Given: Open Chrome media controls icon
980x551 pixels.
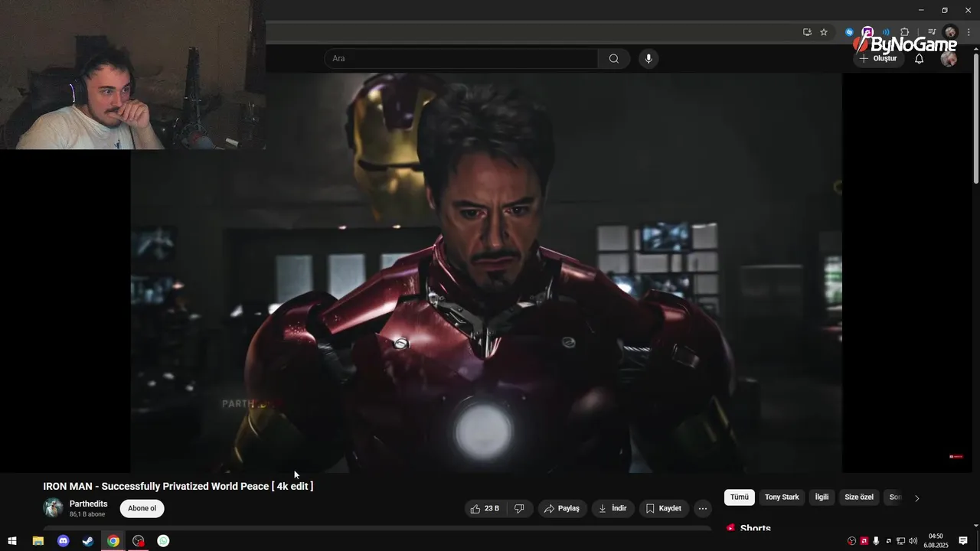Looking at the screenshot, I should pos(932,32).
